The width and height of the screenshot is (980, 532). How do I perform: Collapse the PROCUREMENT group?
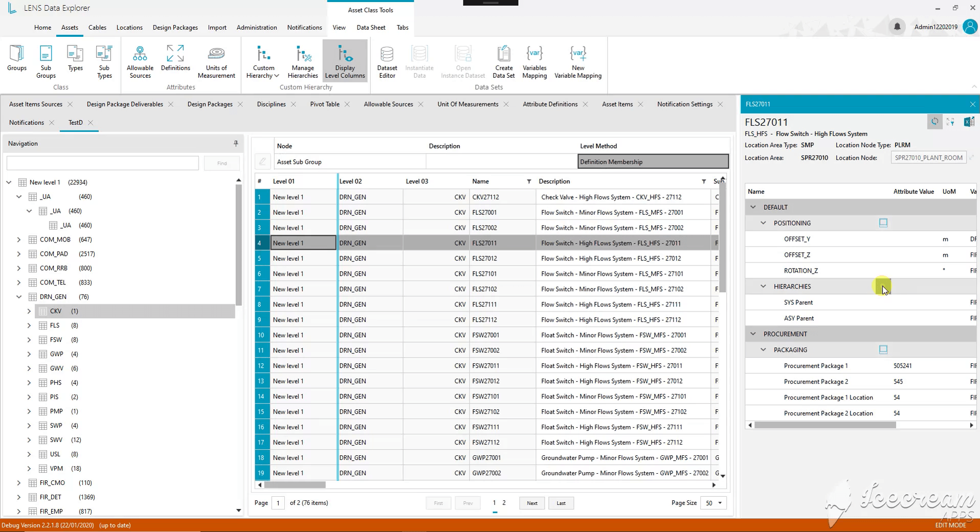coord(753,334)
